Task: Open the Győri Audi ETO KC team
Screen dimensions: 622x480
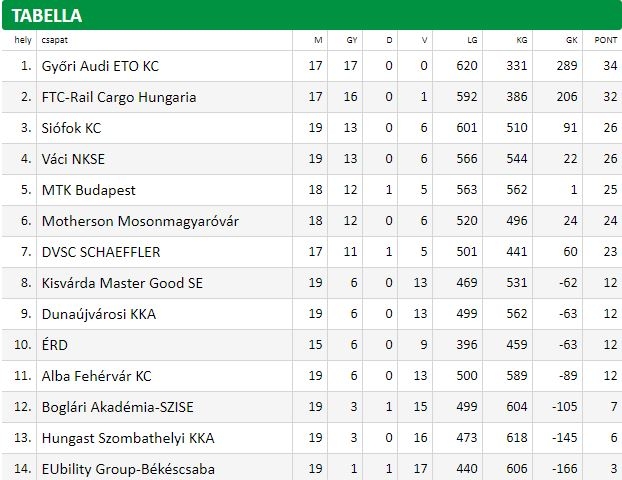Action: [x=100, y=66]
